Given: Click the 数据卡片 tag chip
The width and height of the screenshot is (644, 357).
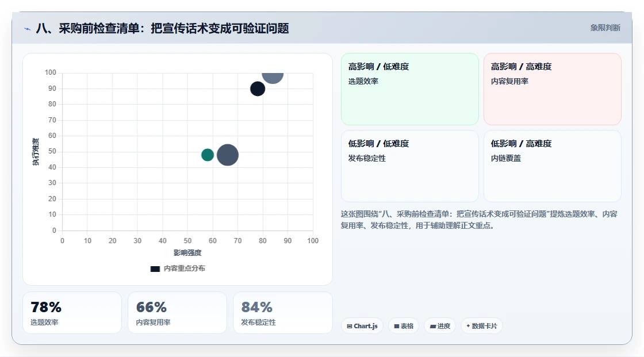Looking at the screenshot, I should (482, 326).
